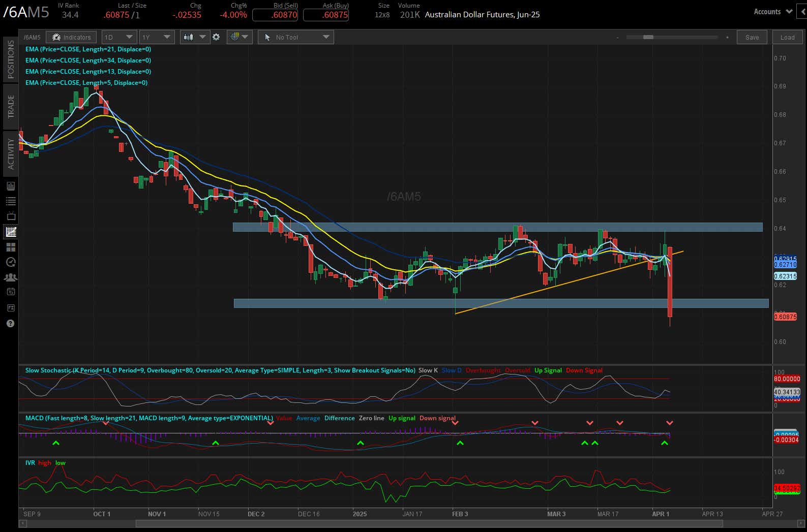Click the zoom-in plus button
The image size is (807, 532).
tap(727, 37)
